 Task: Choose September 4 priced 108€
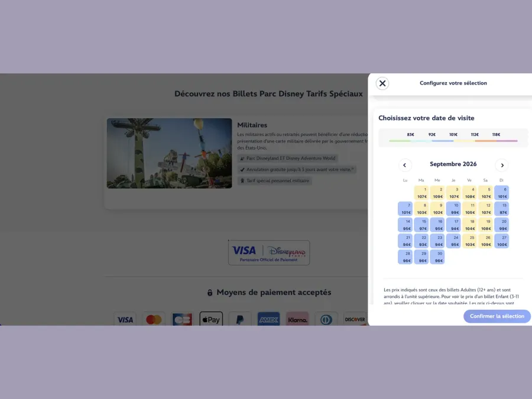click(x=469, y=193)
